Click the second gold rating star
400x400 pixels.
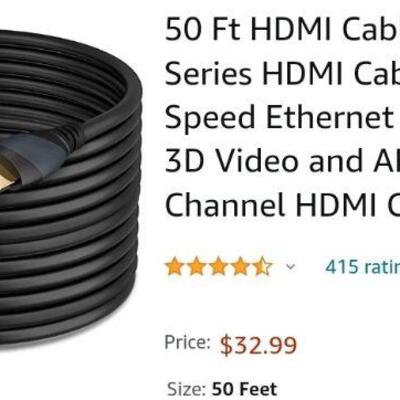click(196, 267)
